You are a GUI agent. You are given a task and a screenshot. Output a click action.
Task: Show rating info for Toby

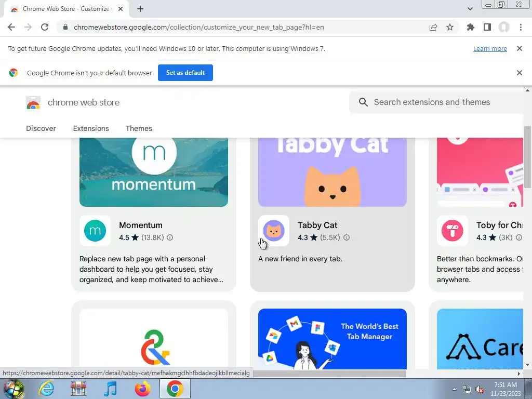pos(519,237)
